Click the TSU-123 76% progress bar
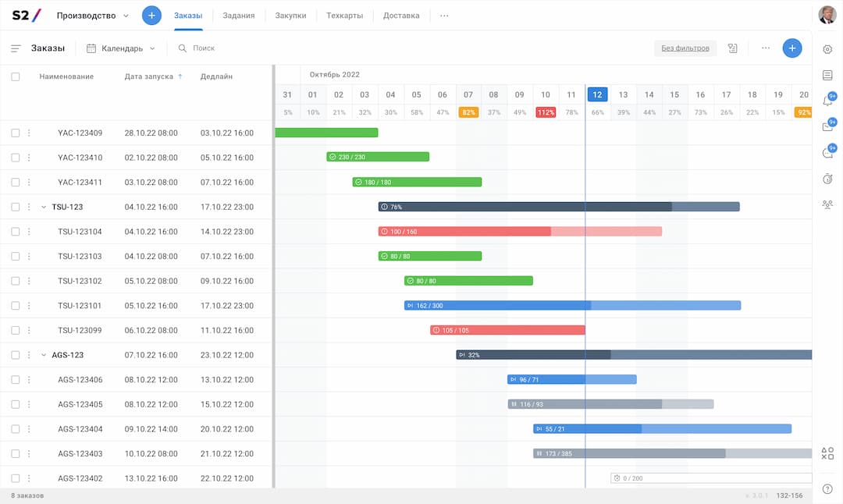 (559, 207)
